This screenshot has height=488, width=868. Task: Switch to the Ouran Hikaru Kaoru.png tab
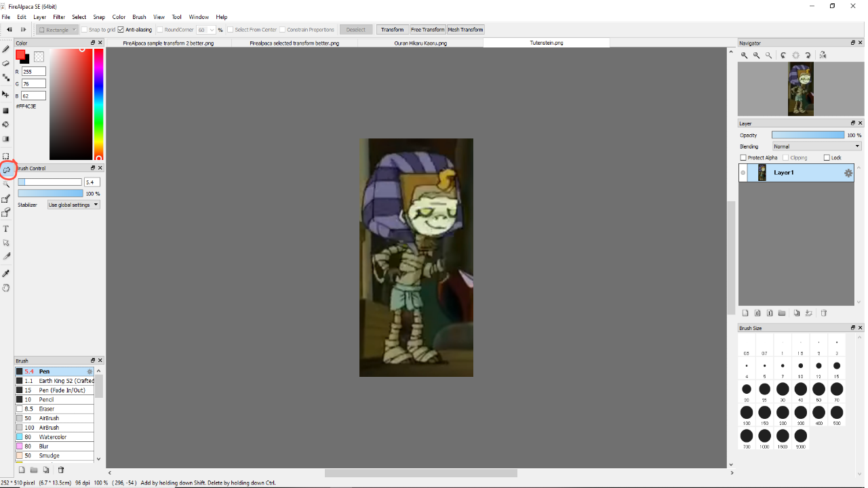coord(420,43)
